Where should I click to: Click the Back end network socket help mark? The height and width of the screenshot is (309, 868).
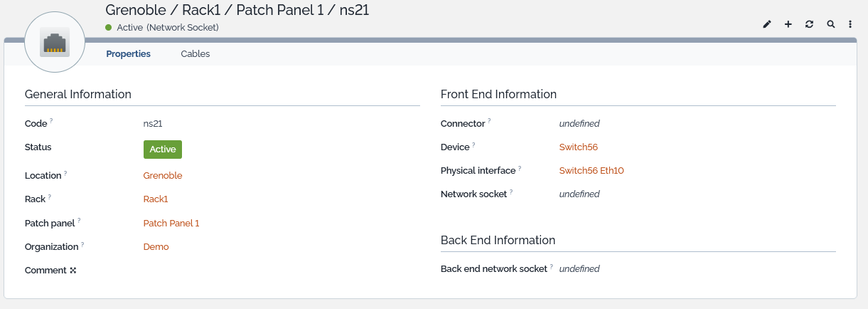tap(552, 267)
